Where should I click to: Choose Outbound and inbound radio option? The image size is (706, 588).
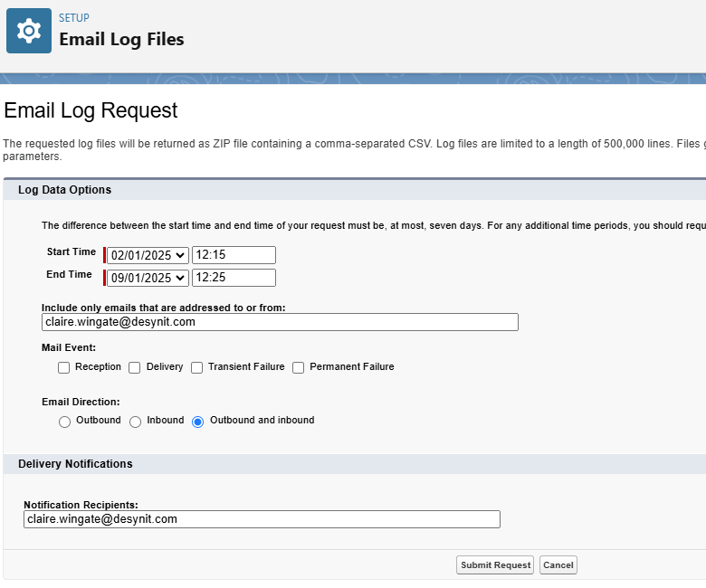(197, 422)
